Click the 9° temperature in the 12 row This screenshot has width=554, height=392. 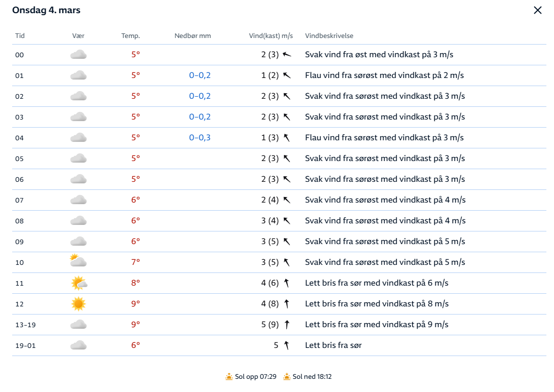[135, 304]
